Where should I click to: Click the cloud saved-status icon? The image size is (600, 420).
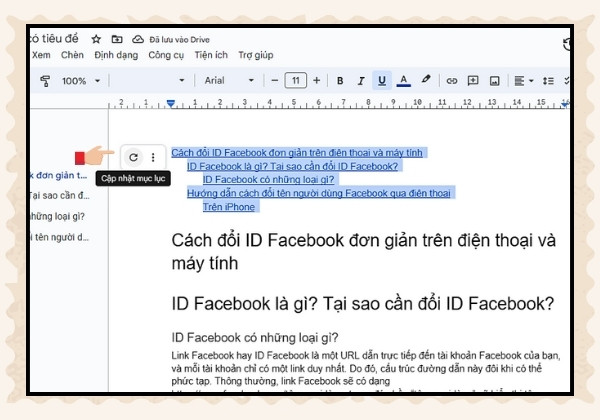(138, 39)
